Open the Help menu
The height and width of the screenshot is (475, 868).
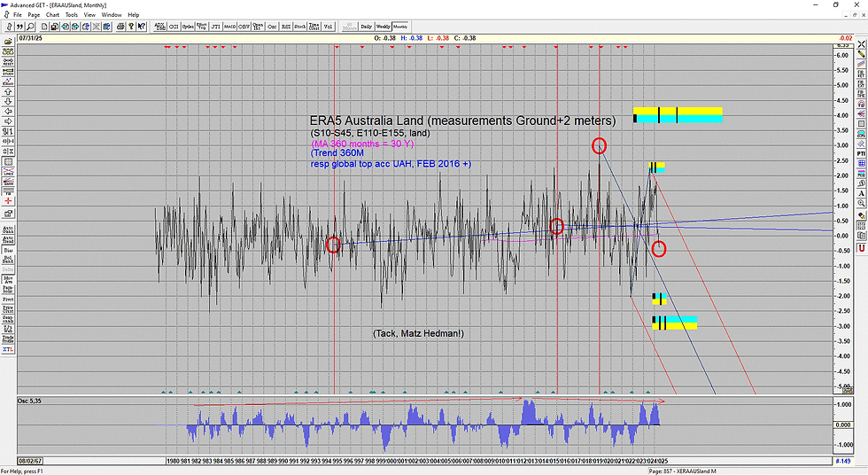[x=134, y=15]
